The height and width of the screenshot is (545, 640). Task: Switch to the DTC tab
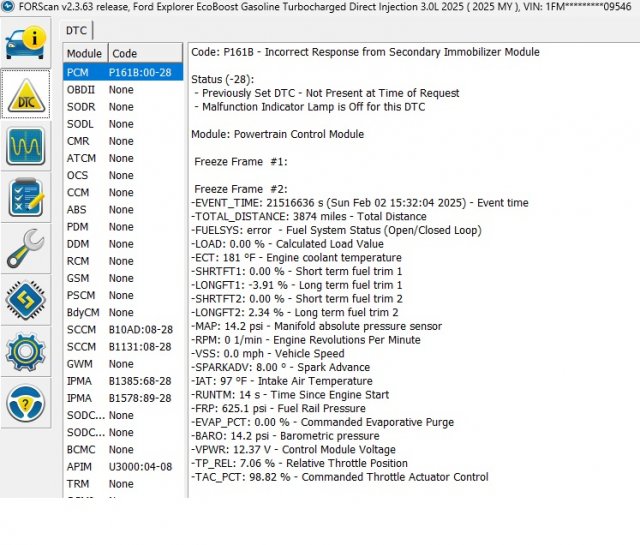click(77, 31)
